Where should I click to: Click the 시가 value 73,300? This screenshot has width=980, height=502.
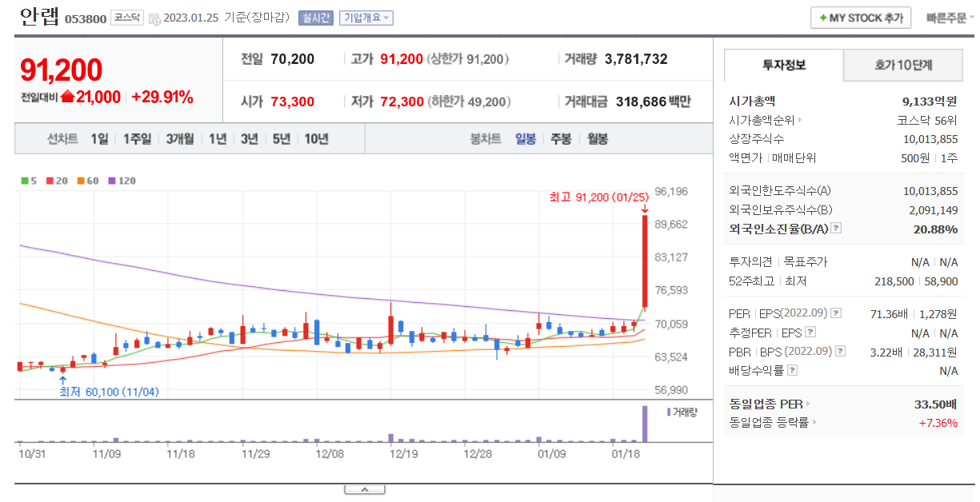coord(292,102)
